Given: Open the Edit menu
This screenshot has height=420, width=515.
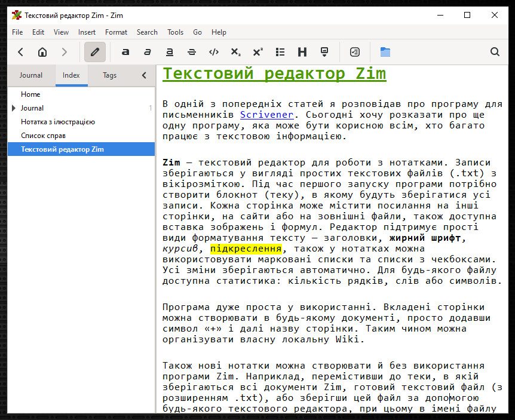Looking at the screenshot, I should pos(38,32).
